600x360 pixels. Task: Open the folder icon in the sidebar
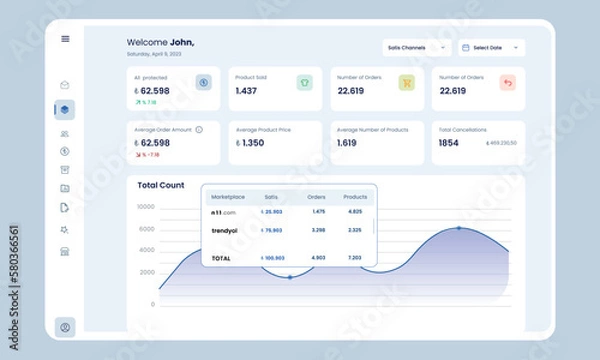tap(65, 188)
